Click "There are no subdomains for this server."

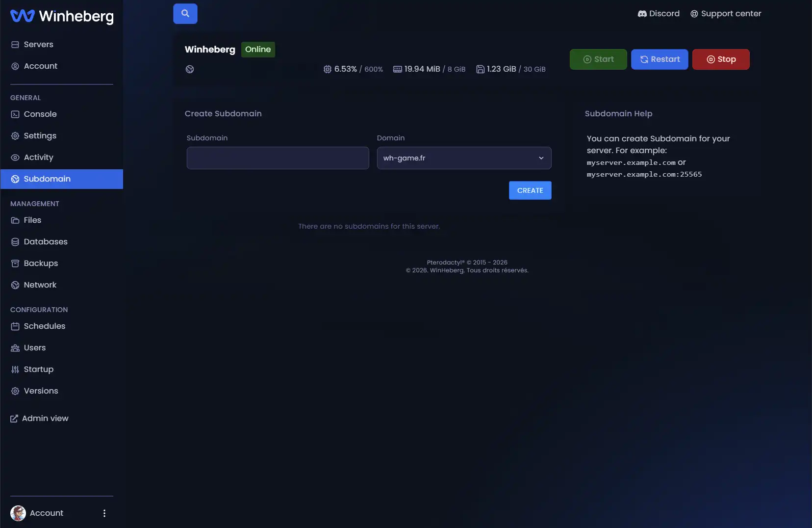369,226
